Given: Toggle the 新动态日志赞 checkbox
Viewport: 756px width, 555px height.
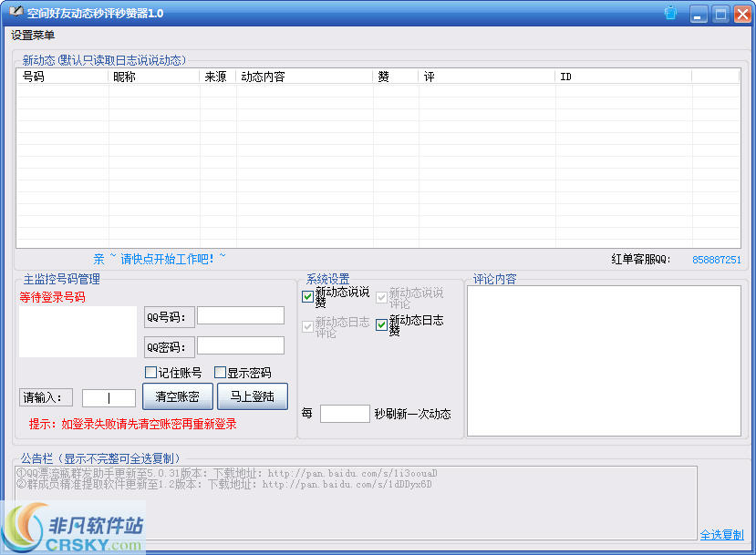Looking at the screenshot, I should [382, 325].
